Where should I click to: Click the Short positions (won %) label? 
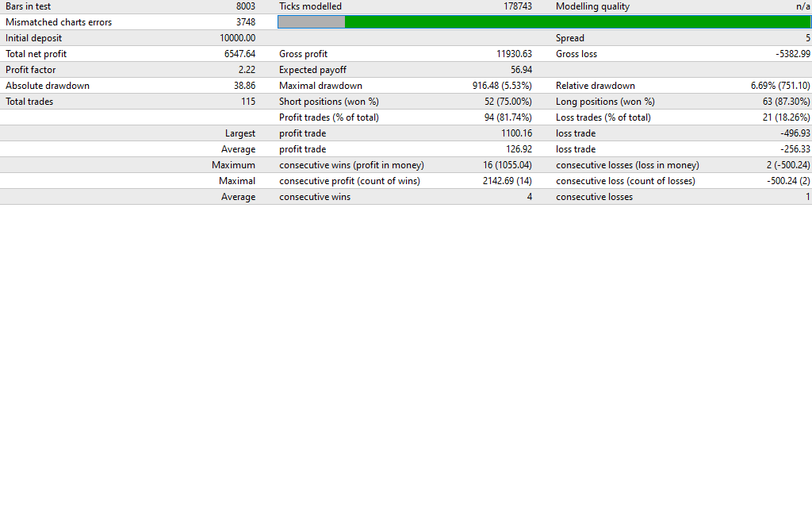coord(329,102)
